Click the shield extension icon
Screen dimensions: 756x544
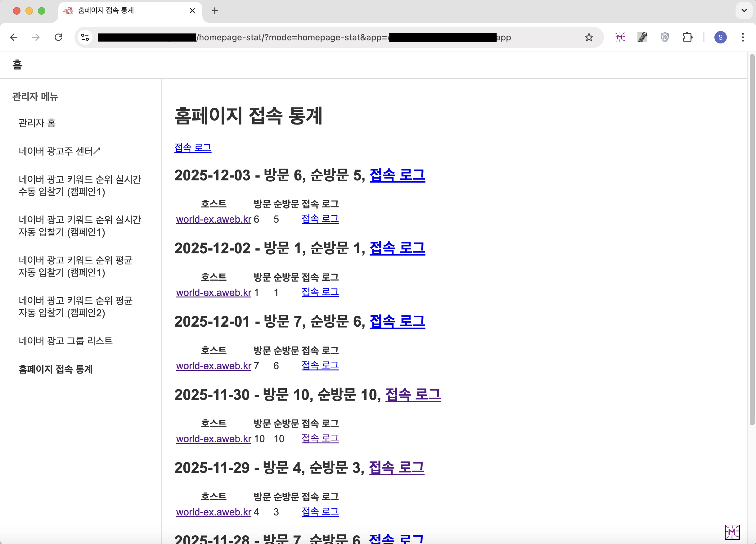(665, 37)
